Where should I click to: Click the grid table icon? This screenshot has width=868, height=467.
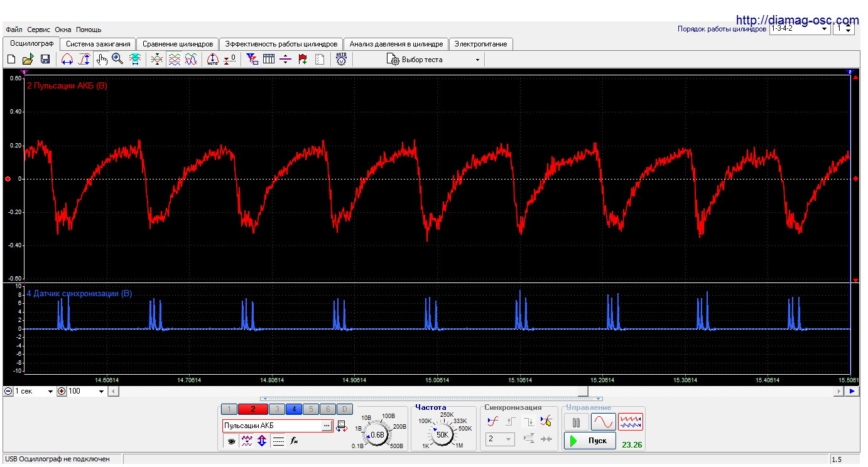pyautogui.click(x=269, y=60)
